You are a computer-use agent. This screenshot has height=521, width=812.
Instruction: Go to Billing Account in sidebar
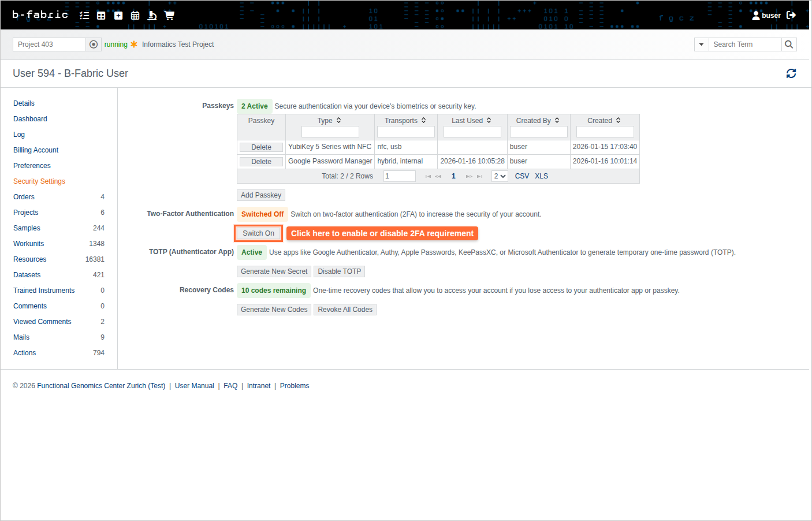(36, 150)
